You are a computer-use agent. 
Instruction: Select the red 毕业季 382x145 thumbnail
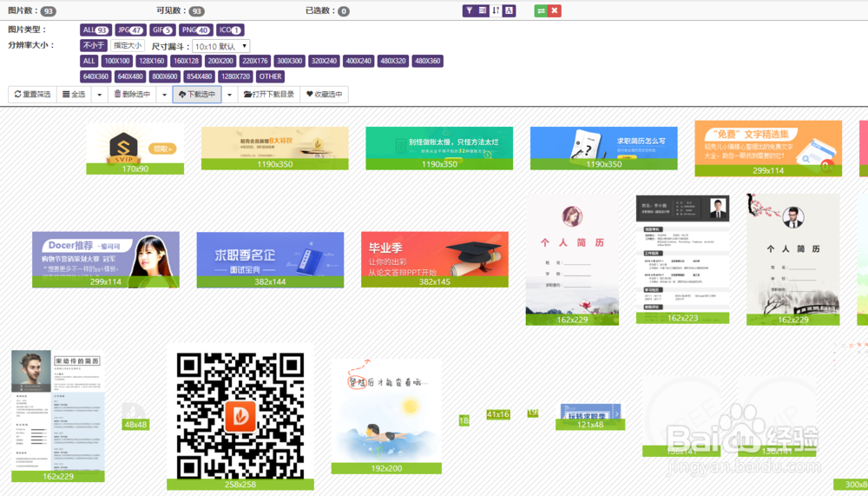[x=435, y=260]
